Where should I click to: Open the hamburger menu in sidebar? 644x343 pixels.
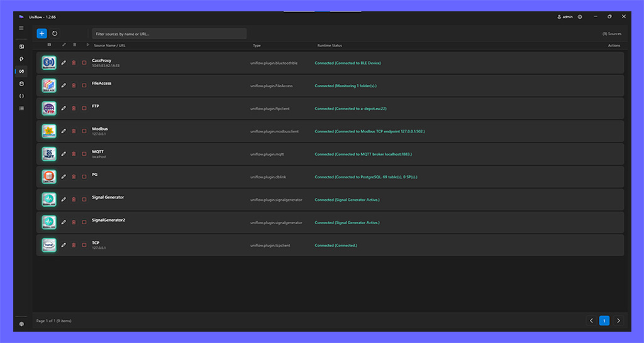tap(21, 28)
